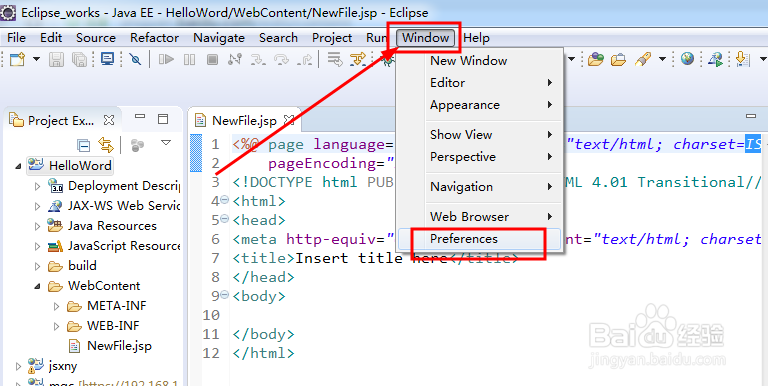Click the Step Return icon
Image resolution: width=768 pixels, height=386 pixels.
306,59
